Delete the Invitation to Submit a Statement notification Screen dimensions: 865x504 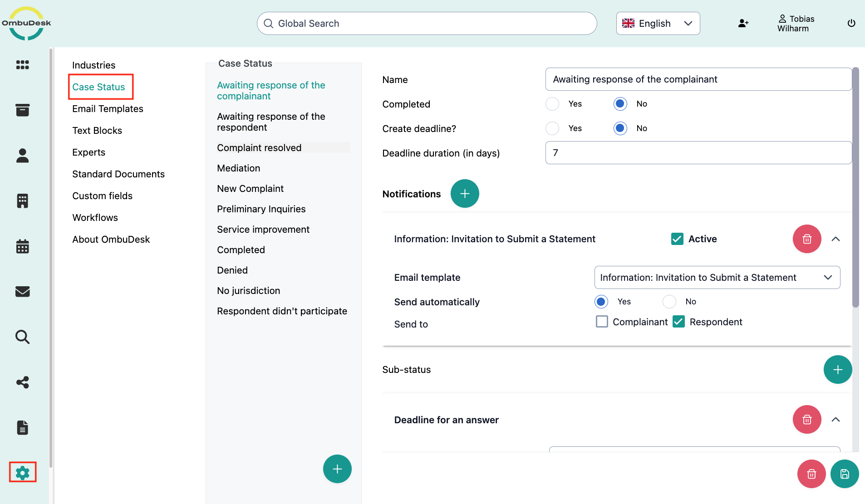pyautogui.click(x=807, y=239)
